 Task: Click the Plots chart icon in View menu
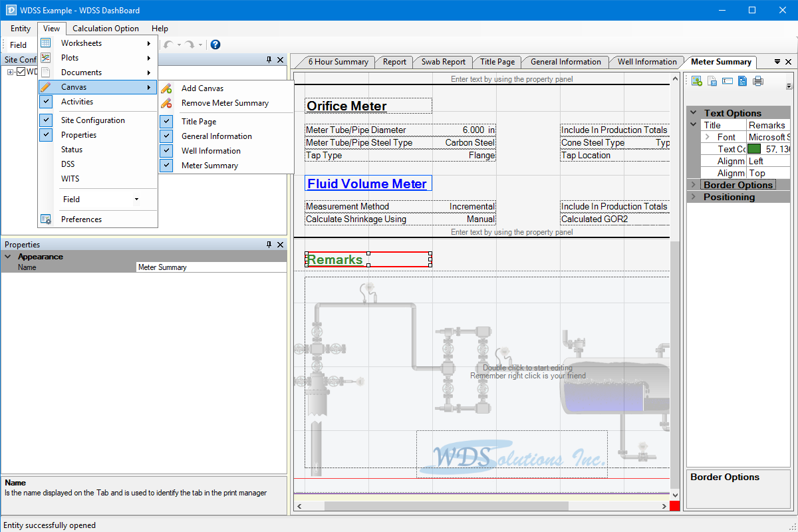click(x=46, y=58)
